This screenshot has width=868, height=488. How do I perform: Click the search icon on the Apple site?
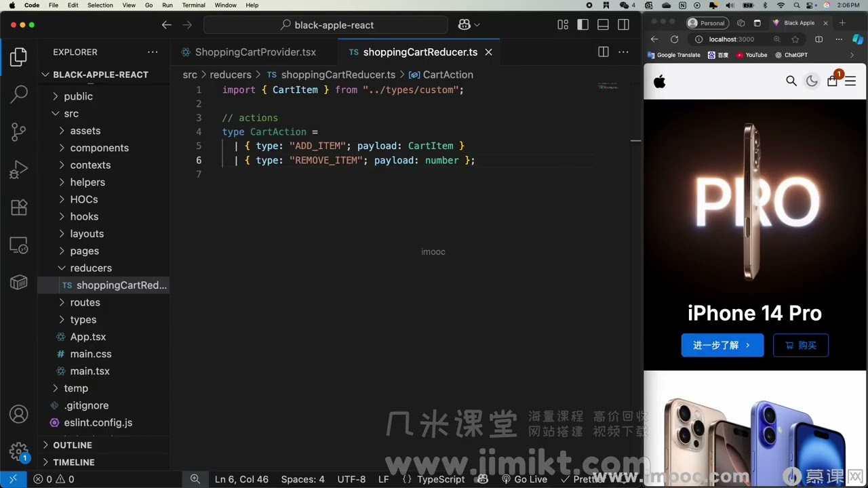[791, 81]
